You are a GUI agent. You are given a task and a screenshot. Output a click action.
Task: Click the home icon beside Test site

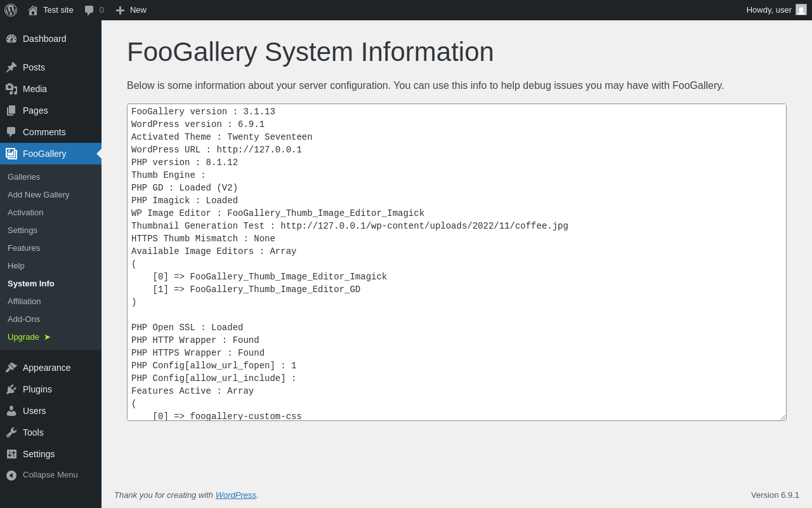point(33,10)
